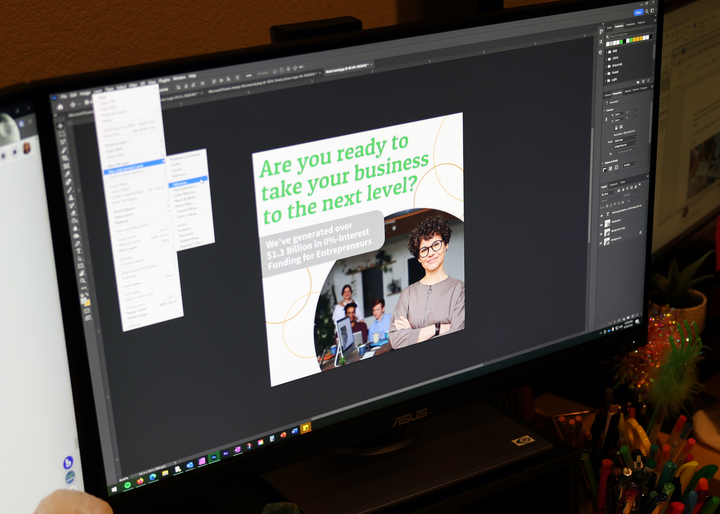
Task: Click the trash icon in the Swatches panel
Action: click(648, 80)
